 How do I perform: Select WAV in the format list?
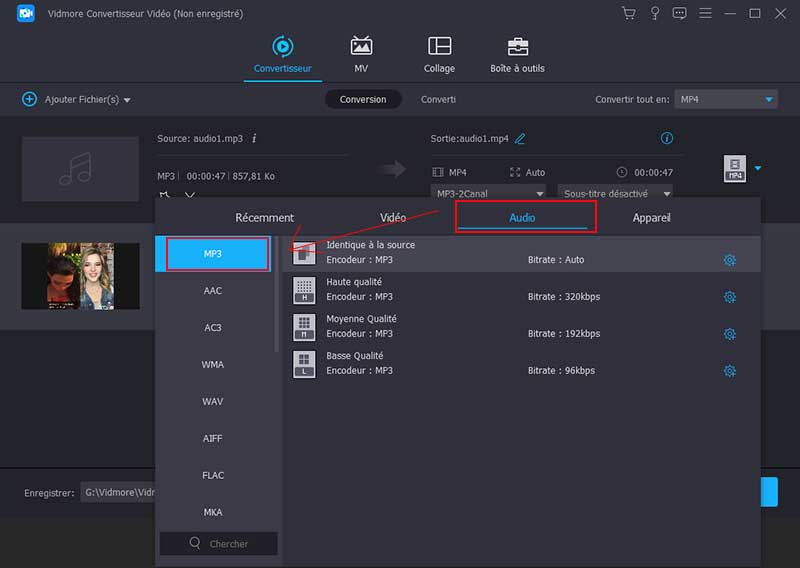point(213,401)
